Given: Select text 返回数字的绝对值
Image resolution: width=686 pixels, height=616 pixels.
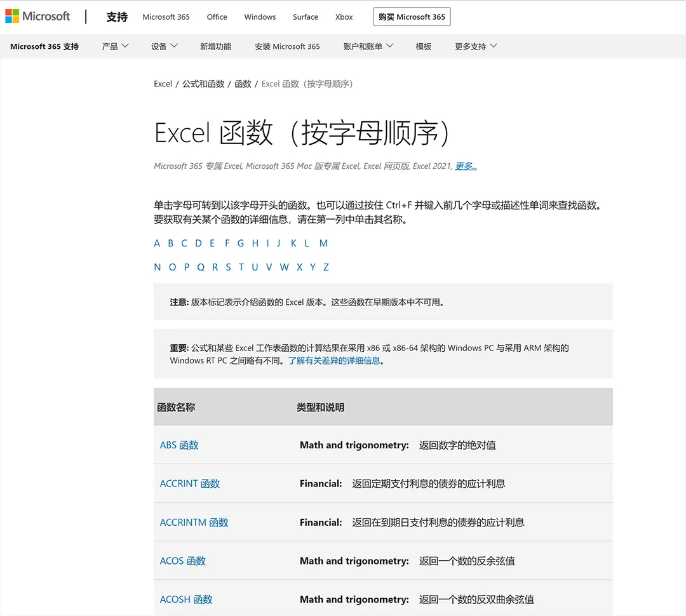Looking at the screenshot, I should (x=457, y=445).
